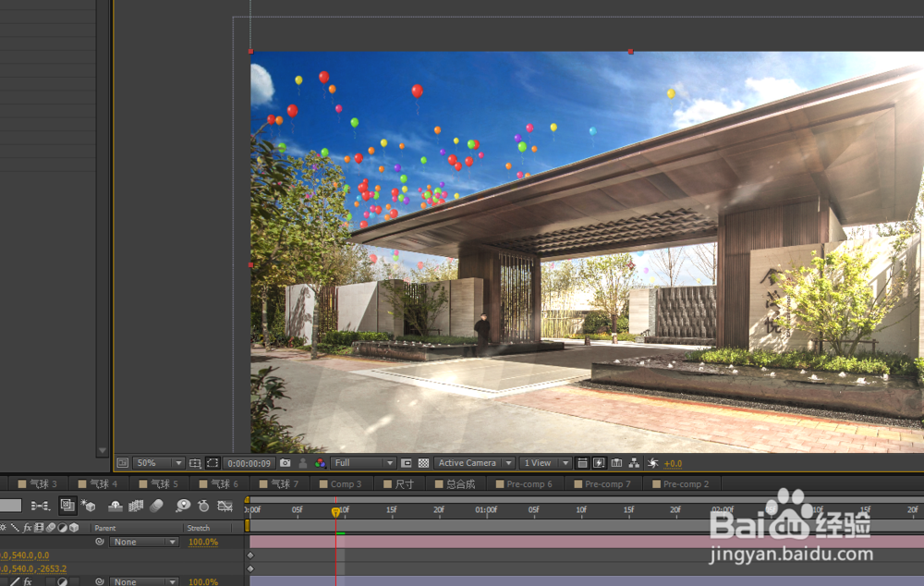924x586 pixels.
Task: Switch to 气球 7 timeline tab
Action: (x=279, y=484)
